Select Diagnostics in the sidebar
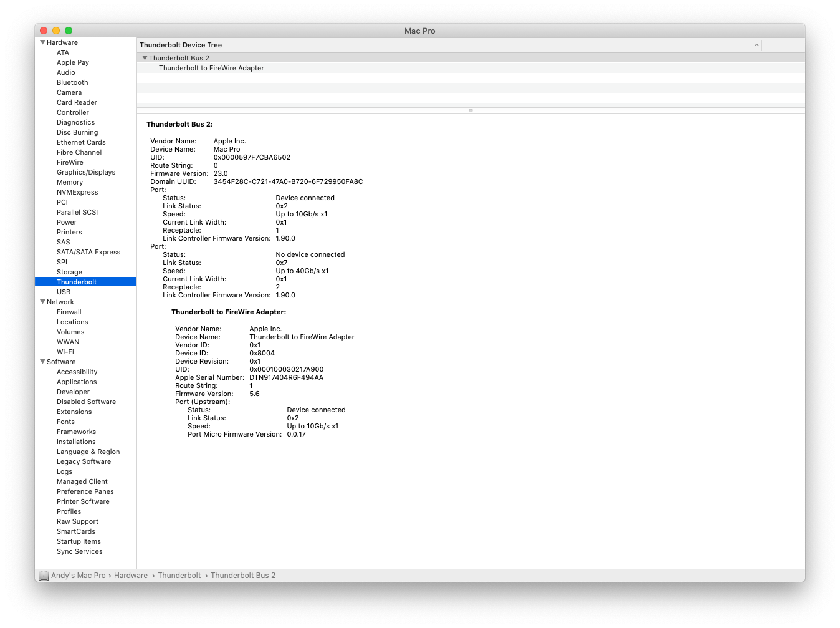Screen dimensions: 840x628 75,122
